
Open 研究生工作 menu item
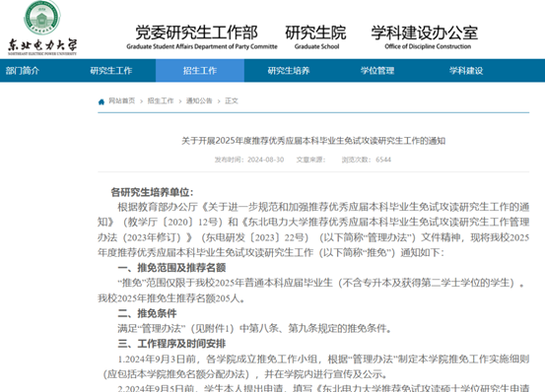click(x=111, y=71)
